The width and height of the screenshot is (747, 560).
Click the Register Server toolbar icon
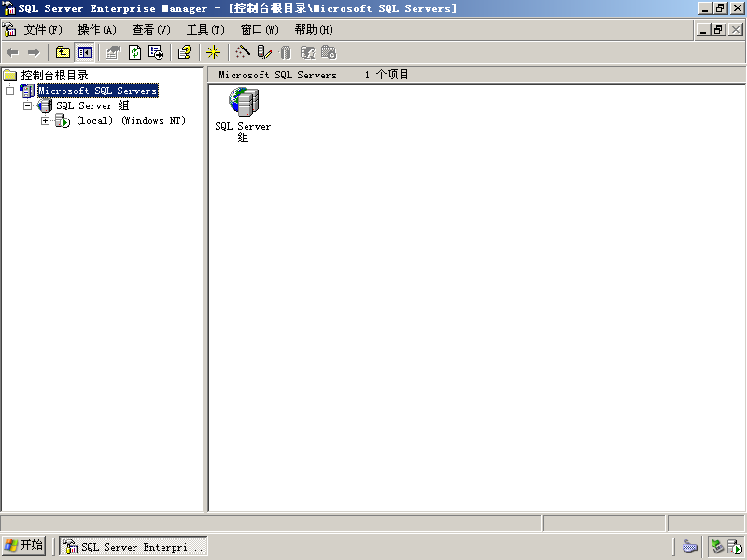(x=264, y=52)
